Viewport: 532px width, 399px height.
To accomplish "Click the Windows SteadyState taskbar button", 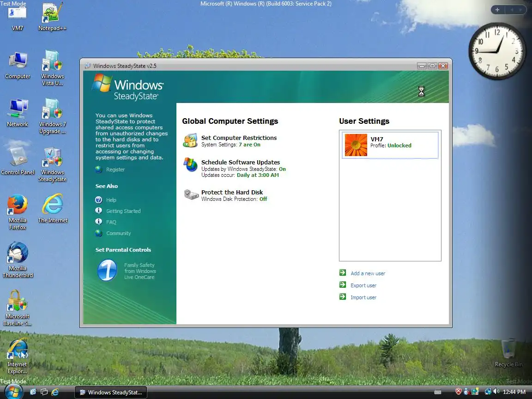I will (x=111, y=392).
